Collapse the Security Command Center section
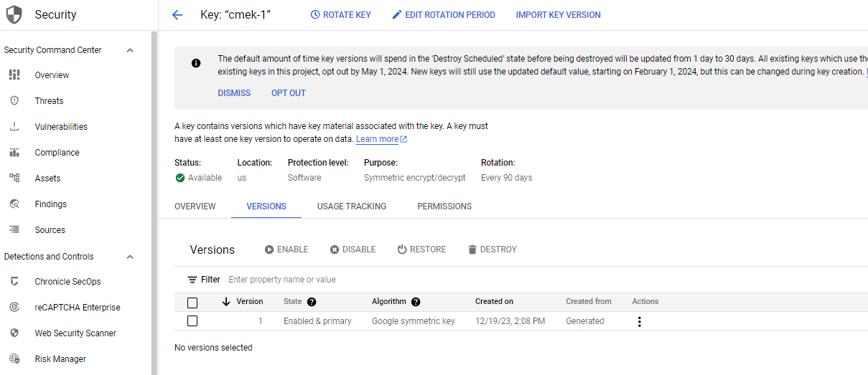868x375 pixels. [130, 50]
